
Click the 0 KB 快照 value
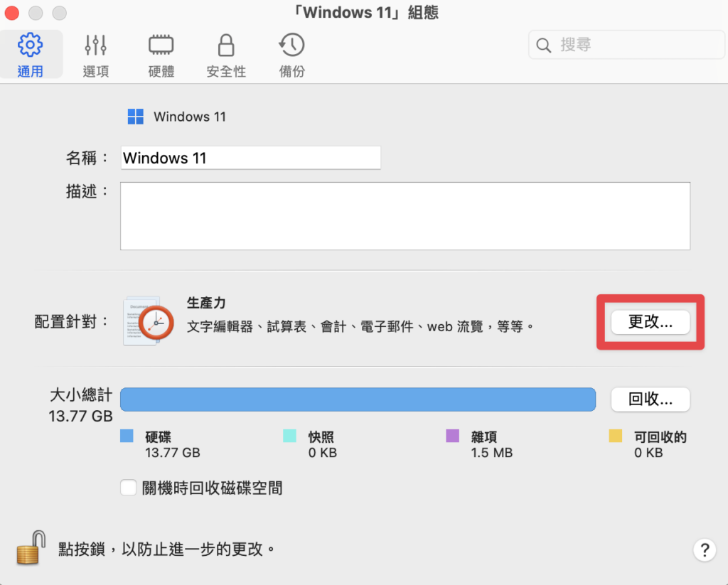tap(323, 453)
